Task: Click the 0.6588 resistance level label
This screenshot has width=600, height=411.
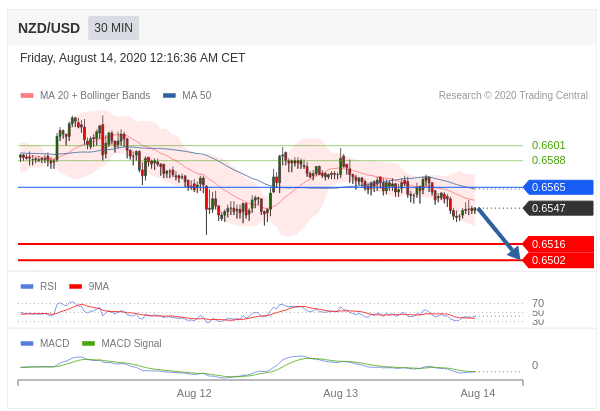Action: 548,160
